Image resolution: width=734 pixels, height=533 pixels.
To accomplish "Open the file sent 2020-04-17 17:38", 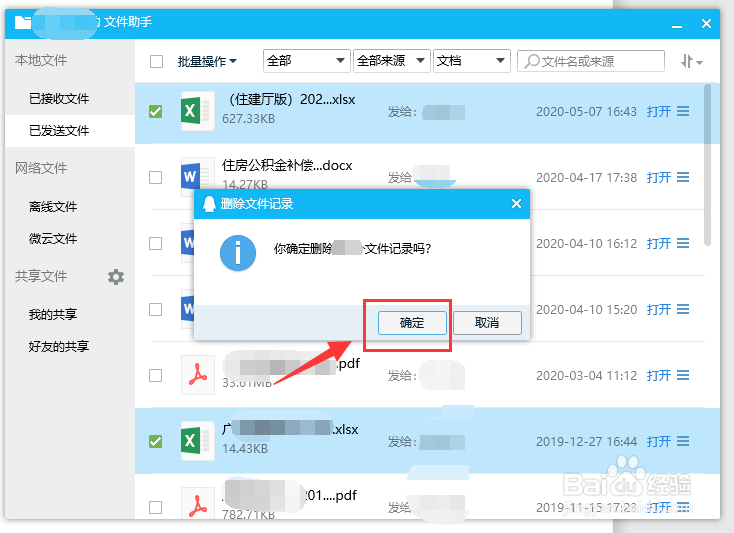I will tap(659, 177).
